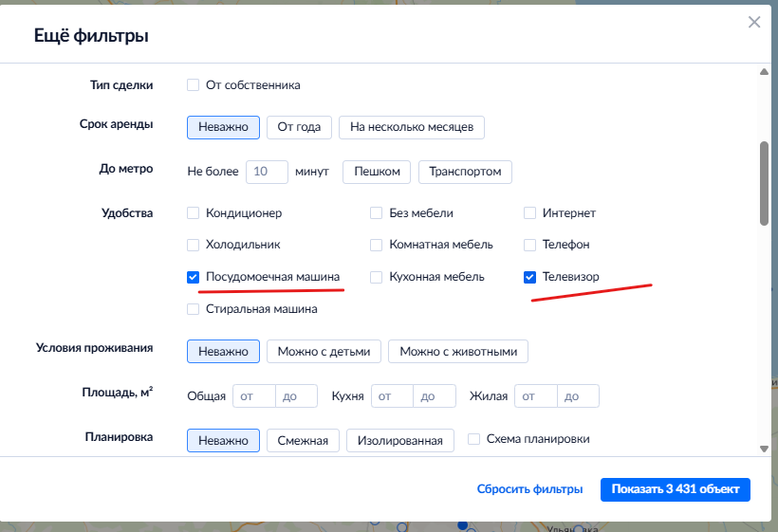Click Сбросить фильтры link
778x532 pixels.
(x=529, y=489)
